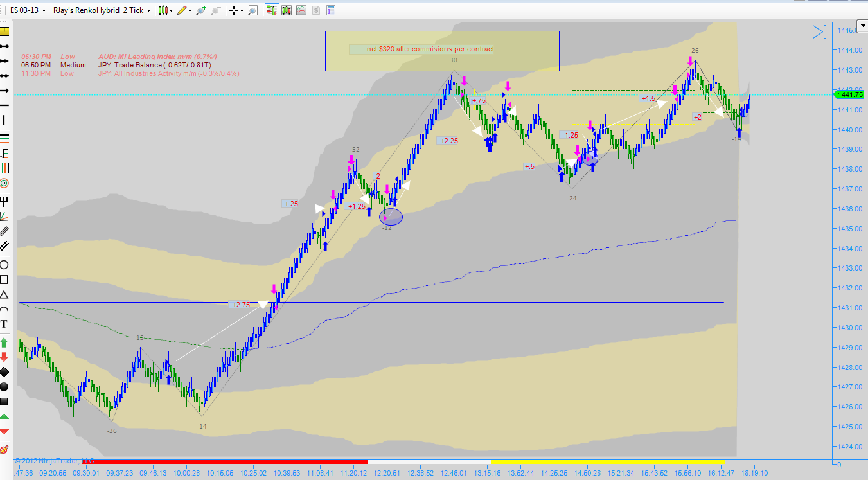Toggle the Chart Trader panel button
868x480 pixels.
pyautogui.click(x=271, y=10)
